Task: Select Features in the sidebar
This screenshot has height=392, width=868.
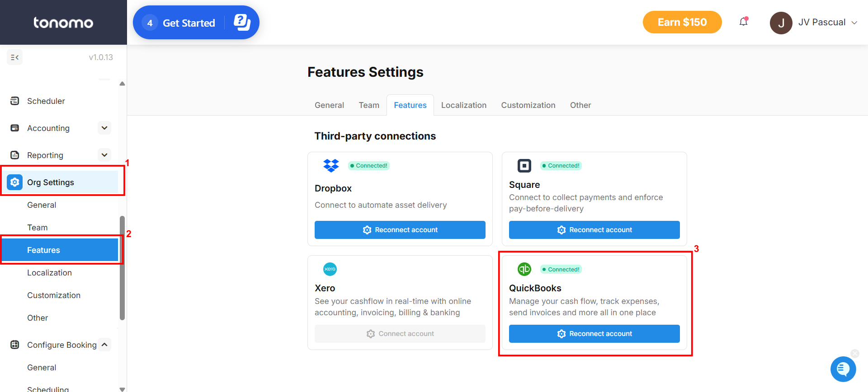Action: click(x=59, y=250)
